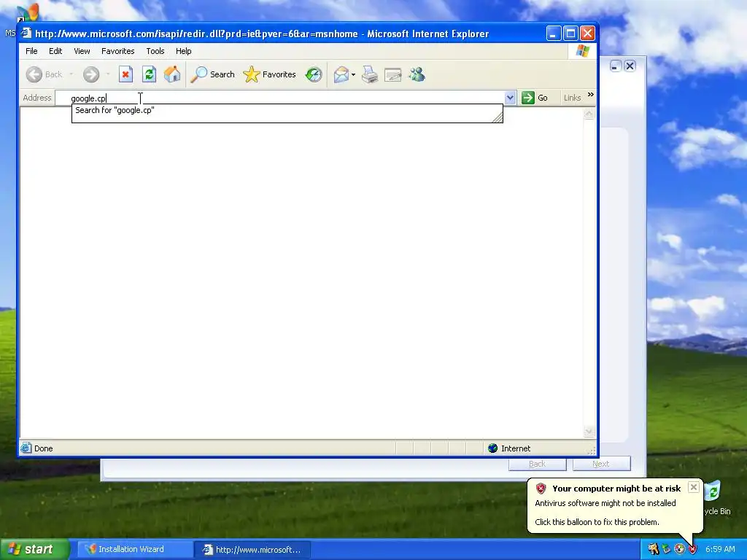Click the Mail envelope icon
Image resolution: width=747 pixels, height=560 pixels.
coord(341,75)
